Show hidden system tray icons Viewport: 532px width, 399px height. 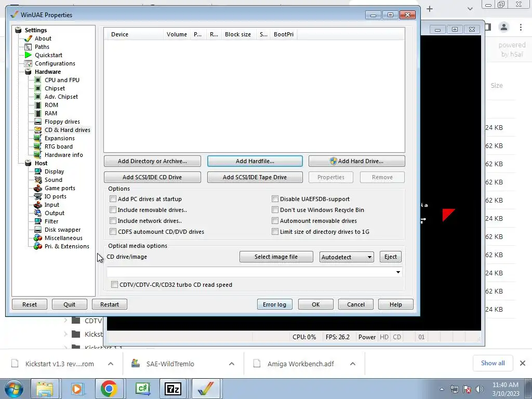[442, 389]
